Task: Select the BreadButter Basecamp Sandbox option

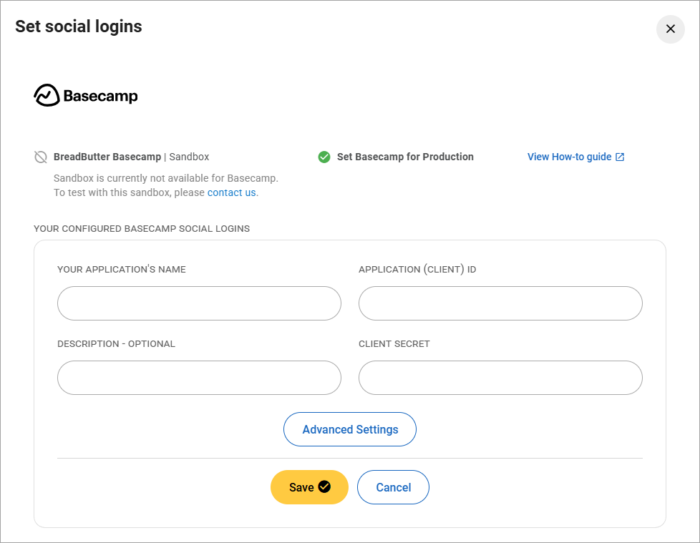Action: [131, 157]
